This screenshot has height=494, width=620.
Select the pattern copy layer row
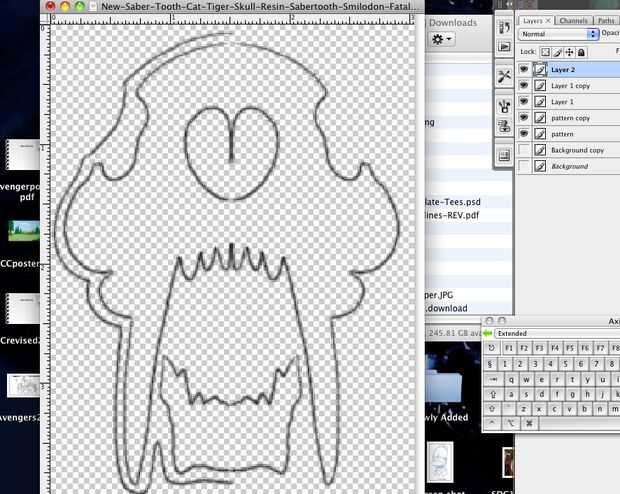[569, 118]
